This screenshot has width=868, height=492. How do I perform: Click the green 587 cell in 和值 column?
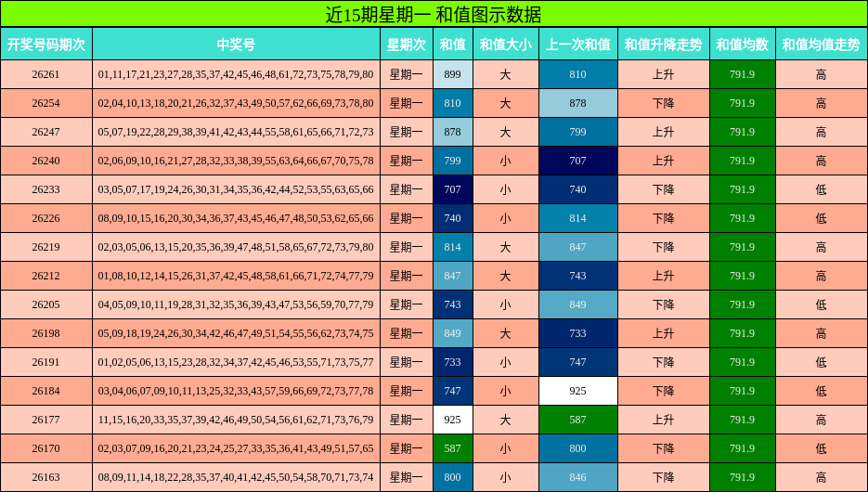click(453, 448)
